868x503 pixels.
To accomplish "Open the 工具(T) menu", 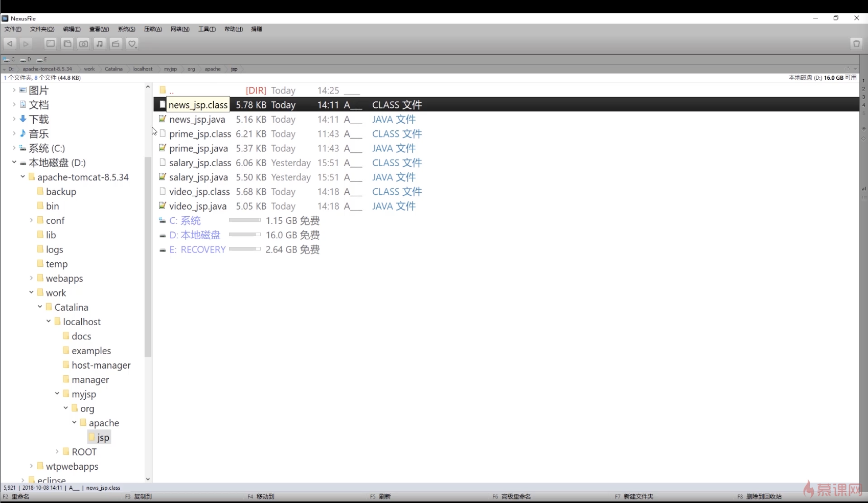I will (x=207, y=29).
